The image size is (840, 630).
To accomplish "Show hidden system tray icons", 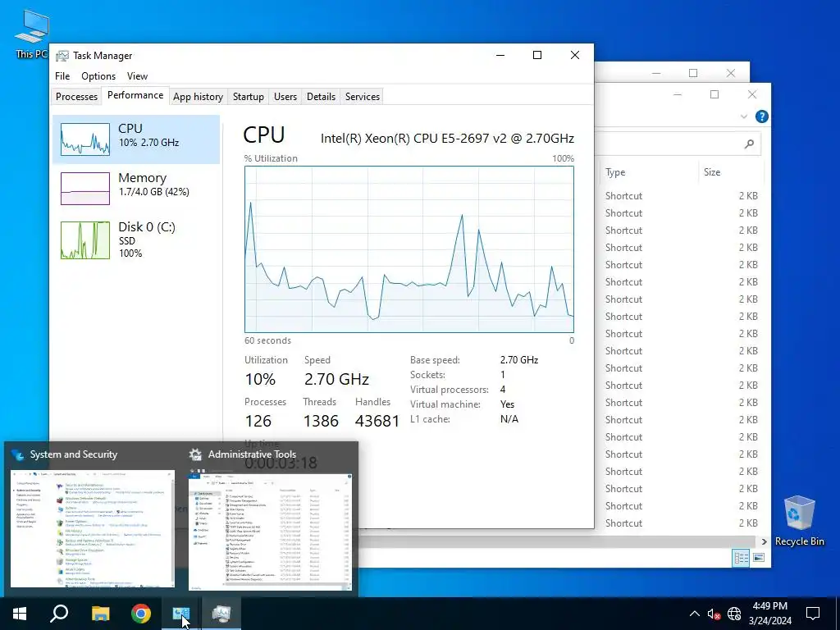I will tap(694, 614).
